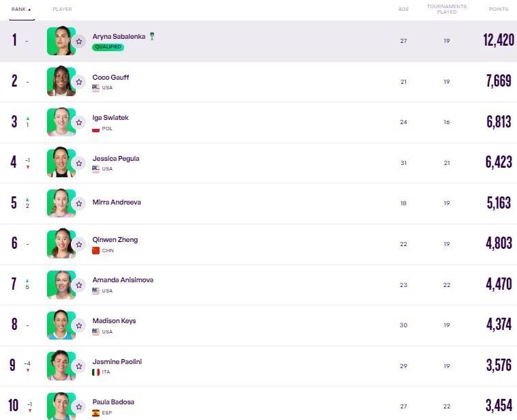Screen dimensions: 517x420
Task: Sort by Points column header
Action: click(x=498, y=10)
